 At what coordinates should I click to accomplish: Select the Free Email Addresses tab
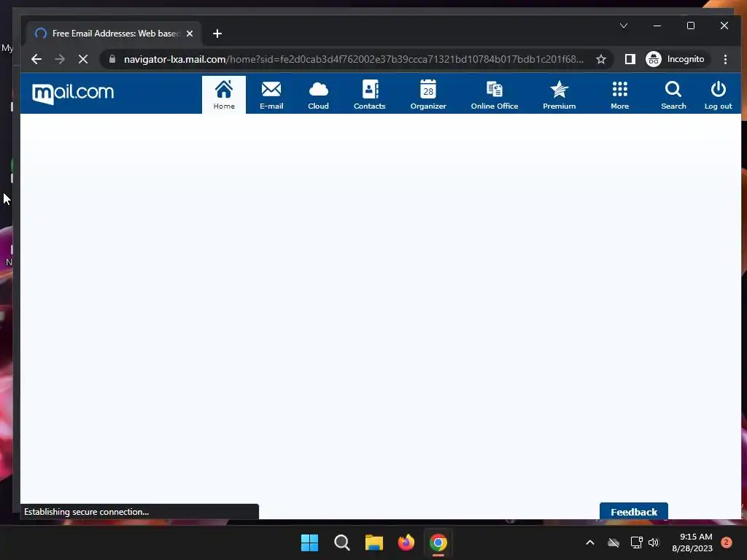[114, 34]
